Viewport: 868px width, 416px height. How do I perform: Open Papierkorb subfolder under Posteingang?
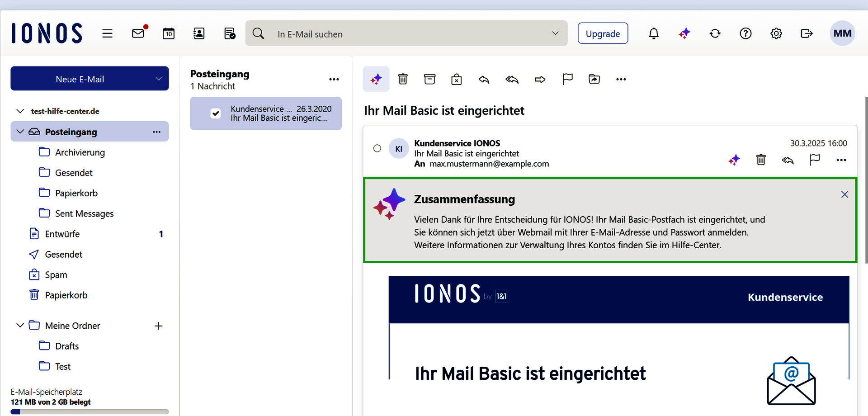[x=76, y=193]
